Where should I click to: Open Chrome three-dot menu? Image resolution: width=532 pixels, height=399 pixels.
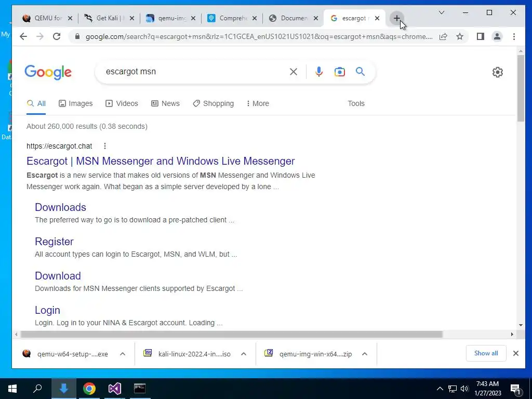pyautogui.click(x=514, y=36)
